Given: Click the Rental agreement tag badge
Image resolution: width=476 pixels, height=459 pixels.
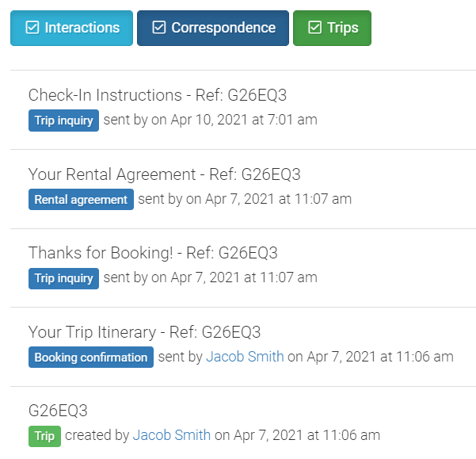Looking at the screenshot, I should pos(81,200).
